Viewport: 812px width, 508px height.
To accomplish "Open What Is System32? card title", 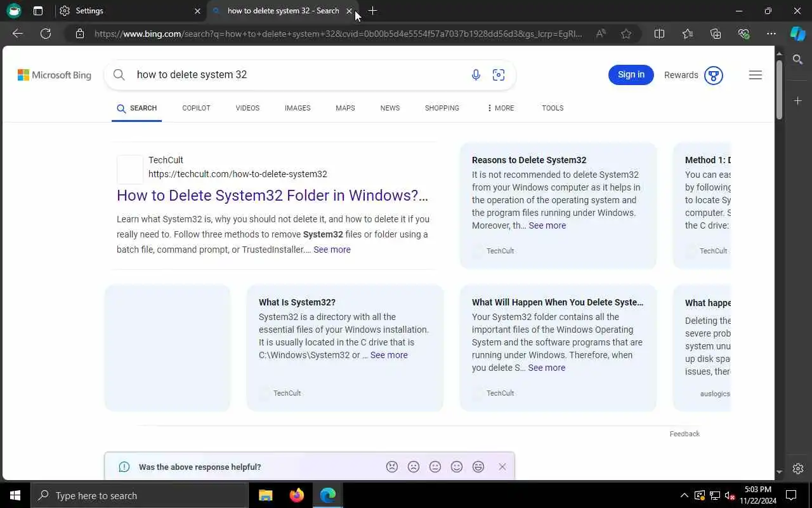I will click(297, 302).
